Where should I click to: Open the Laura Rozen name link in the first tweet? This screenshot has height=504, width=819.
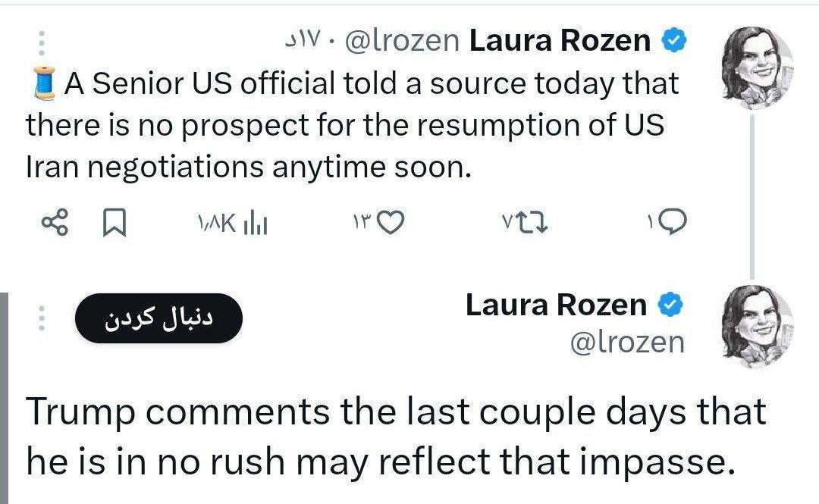coord(560,40)
